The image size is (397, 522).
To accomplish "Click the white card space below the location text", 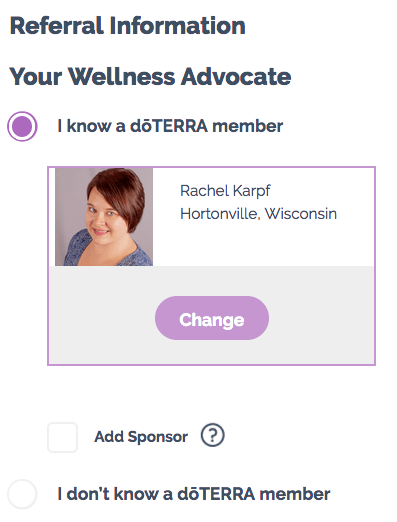I will click(x=263, y=245).
